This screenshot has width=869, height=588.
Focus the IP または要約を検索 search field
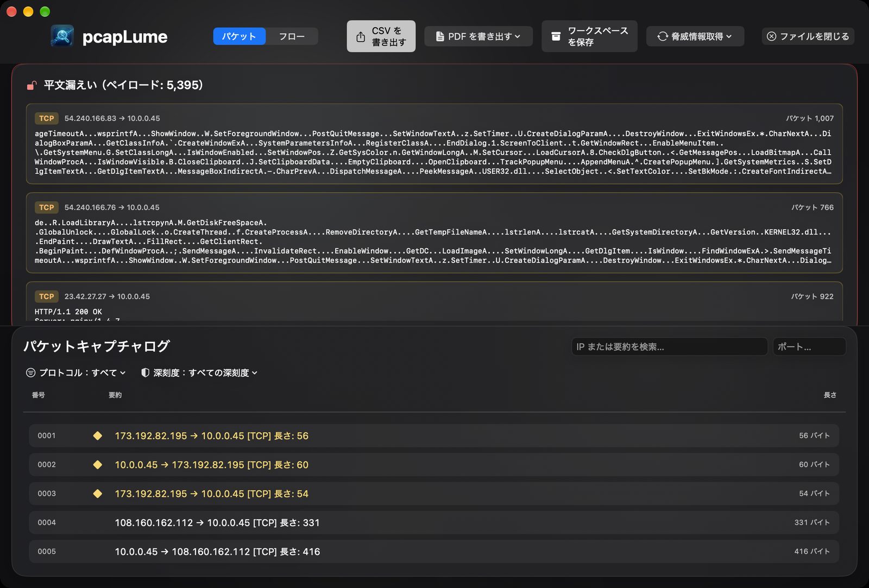click(x=670, y=346)
